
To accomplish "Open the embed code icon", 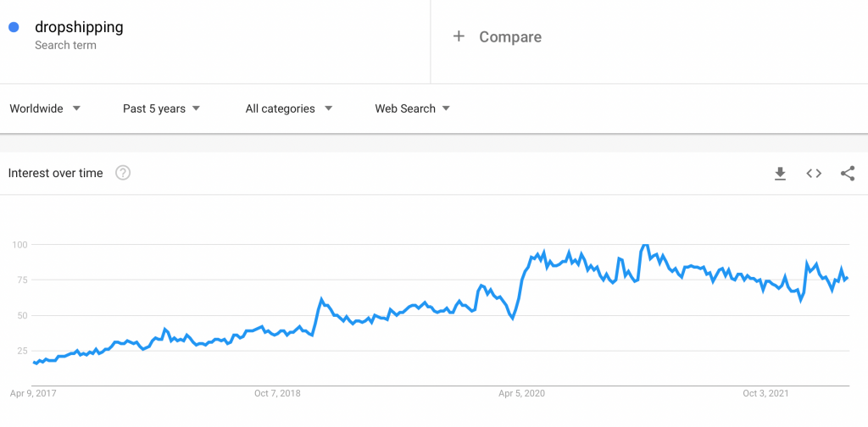I will [x=814, y=174].
